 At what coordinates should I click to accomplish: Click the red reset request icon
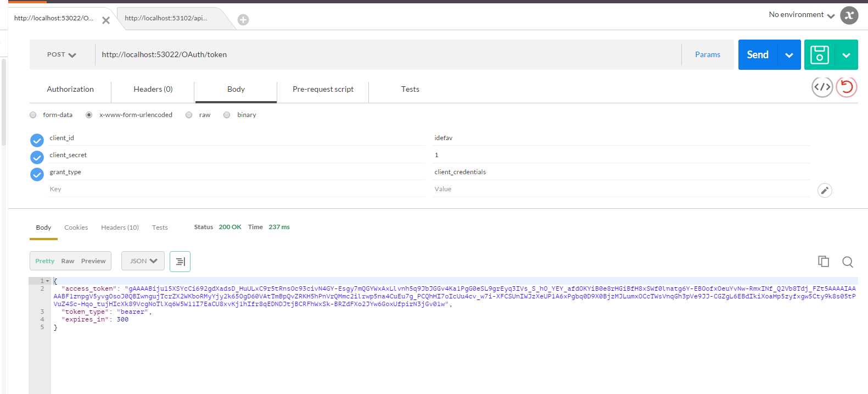(x=847, y=87)
